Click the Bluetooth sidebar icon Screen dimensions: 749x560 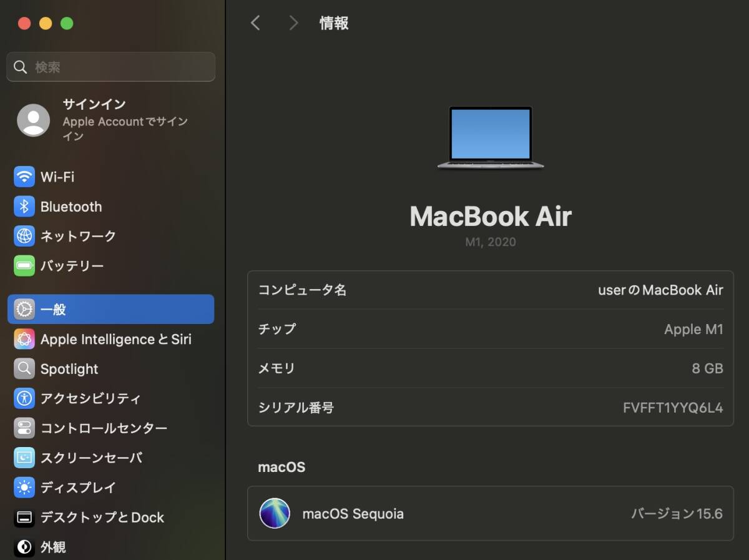pyautogui.click(x=24, y=207)
